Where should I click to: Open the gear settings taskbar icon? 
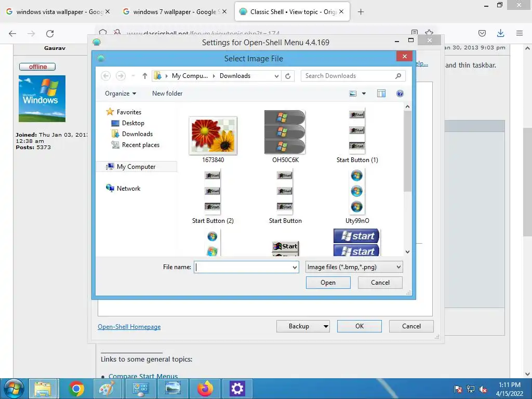[x=237, y=389]
